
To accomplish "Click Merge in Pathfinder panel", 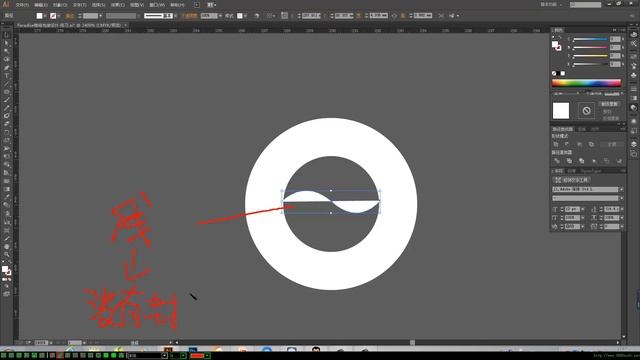I will click(x=582, y=161).
